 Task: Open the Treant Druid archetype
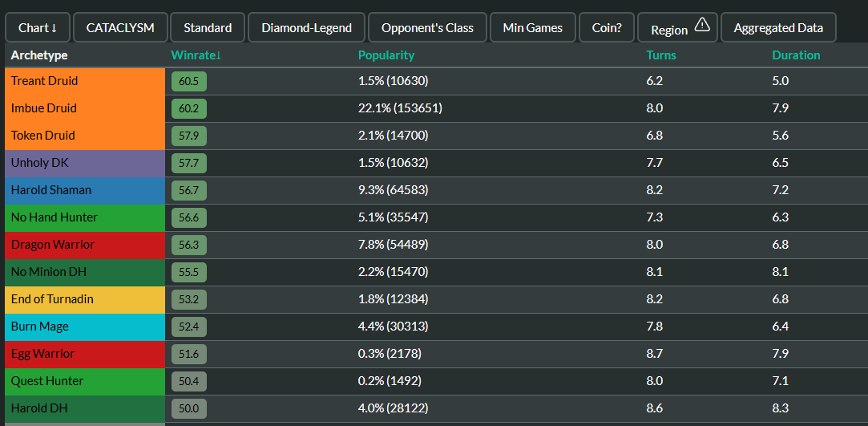pos(85,81)
